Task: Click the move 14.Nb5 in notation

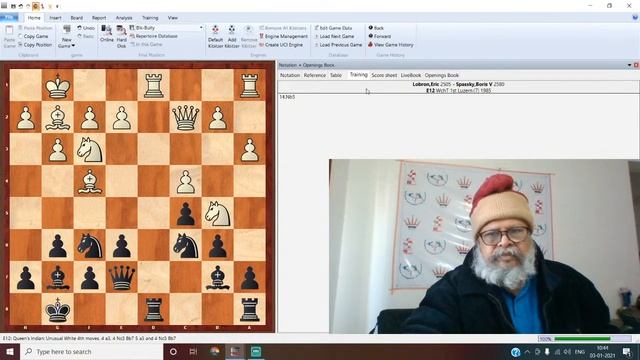Action: click(287, 97)
